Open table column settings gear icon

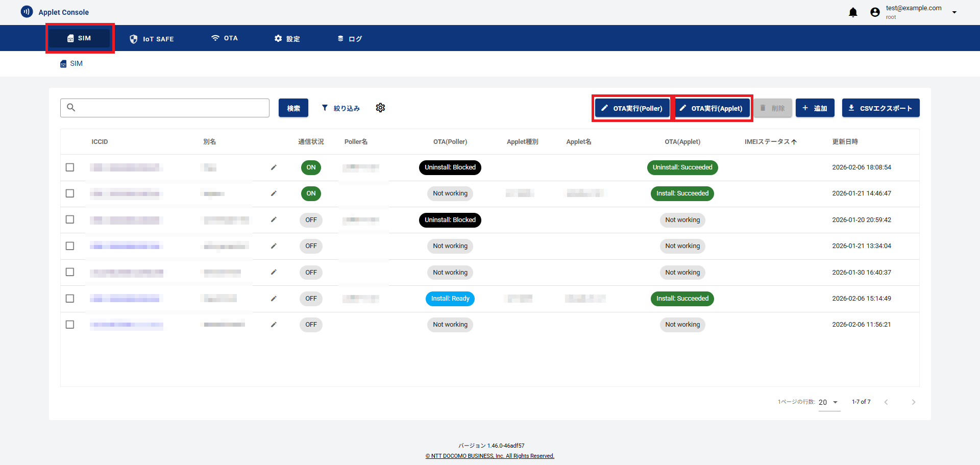click(380, 108)
